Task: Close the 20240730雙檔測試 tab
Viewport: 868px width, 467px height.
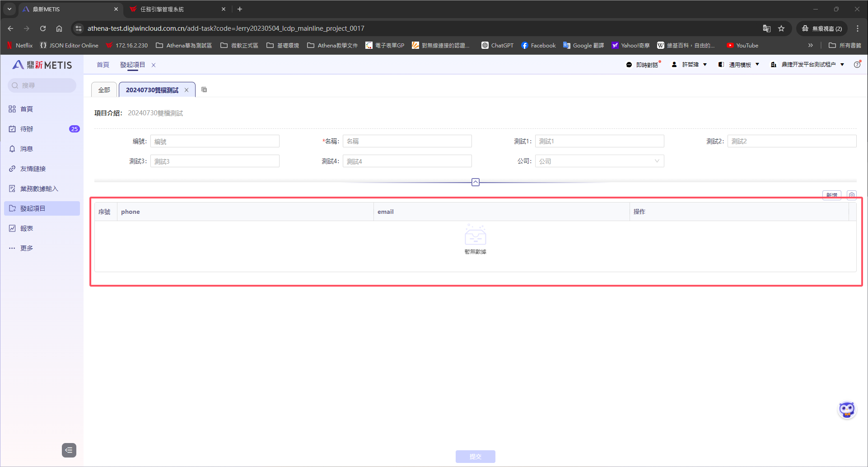Action: pyautogui.click(x=187, y=90)
